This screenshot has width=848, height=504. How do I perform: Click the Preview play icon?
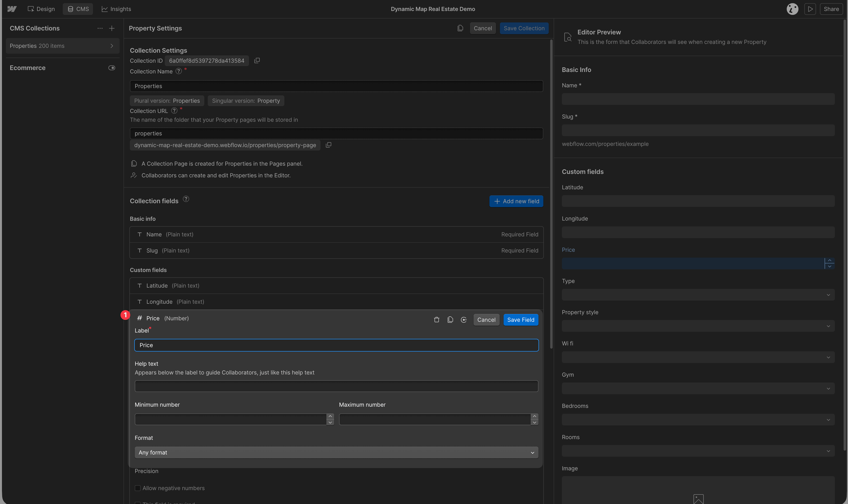[x=810, y=9]
